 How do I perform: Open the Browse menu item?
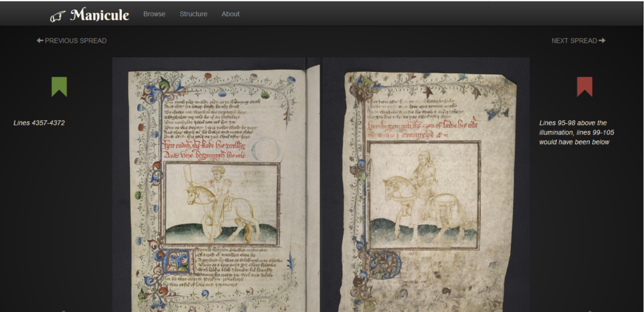click(x=154, y=14)
